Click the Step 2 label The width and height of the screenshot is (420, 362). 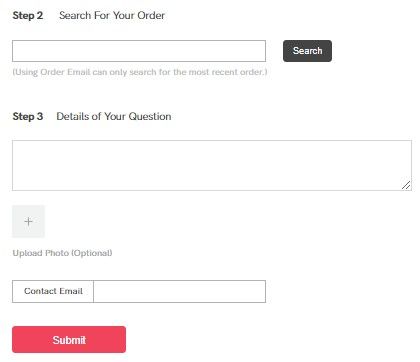(x=28, y=15)
